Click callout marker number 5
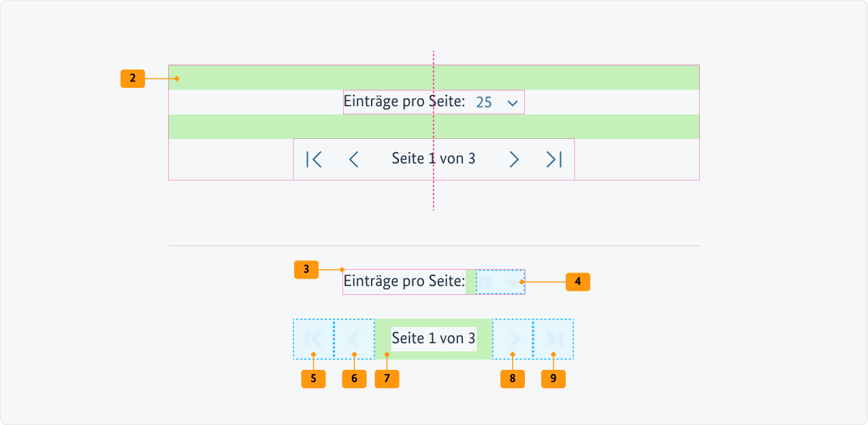Screen dimensions: 868x425 313,378
